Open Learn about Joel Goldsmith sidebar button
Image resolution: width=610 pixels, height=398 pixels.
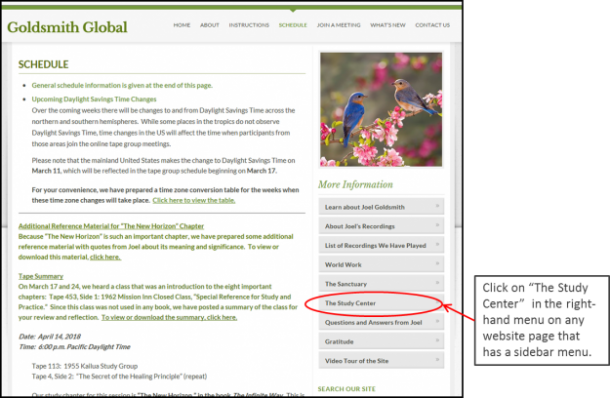pos(381,207)
